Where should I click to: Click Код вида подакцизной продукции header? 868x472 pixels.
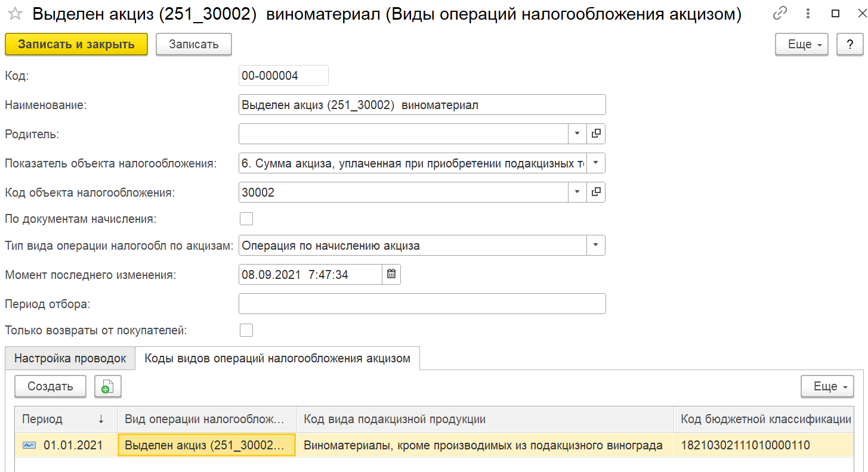click(x=485, y=419)
